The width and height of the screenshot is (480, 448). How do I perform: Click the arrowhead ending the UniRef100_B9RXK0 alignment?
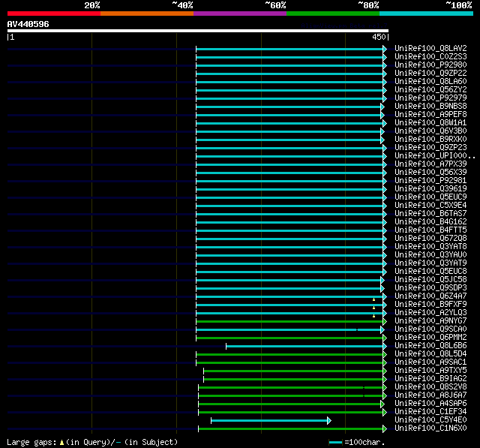coord(382,140)
